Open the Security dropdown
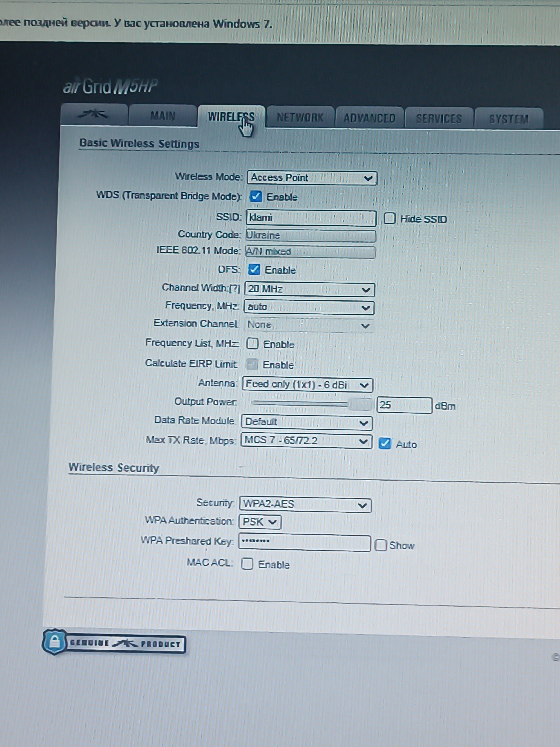 click(305, 505)
